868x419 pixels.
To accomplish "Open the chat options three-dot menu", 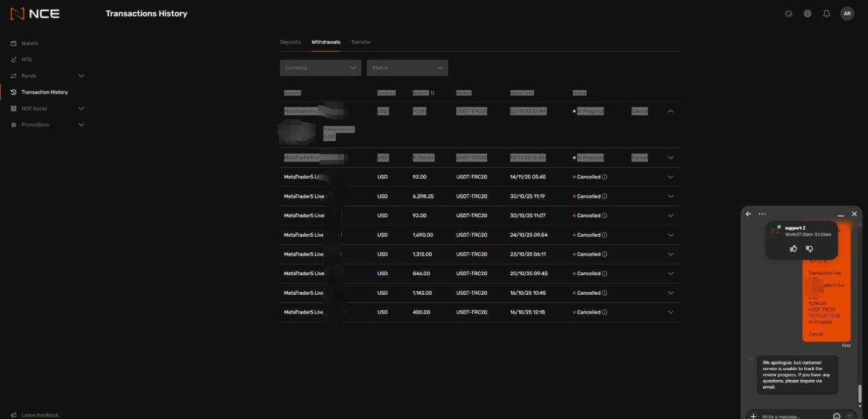I will (762, 214).
